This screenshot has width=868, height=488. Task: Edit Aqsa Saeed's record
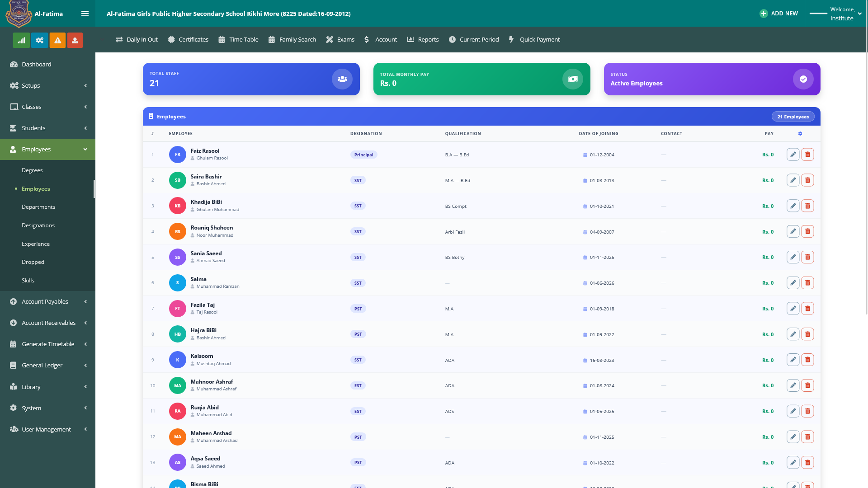point(793,463)
